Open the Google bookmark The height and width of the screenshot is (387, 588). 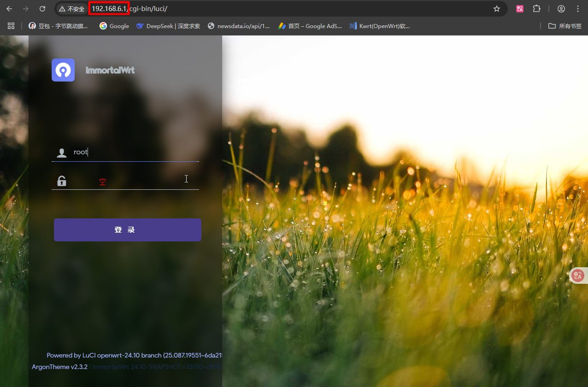[x=114, y=26]
